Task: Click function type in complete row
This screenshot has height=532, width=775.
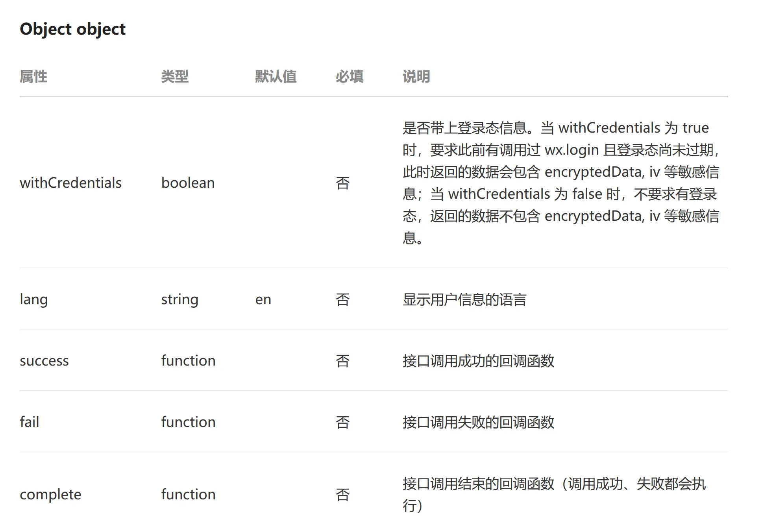Action: 188,495
